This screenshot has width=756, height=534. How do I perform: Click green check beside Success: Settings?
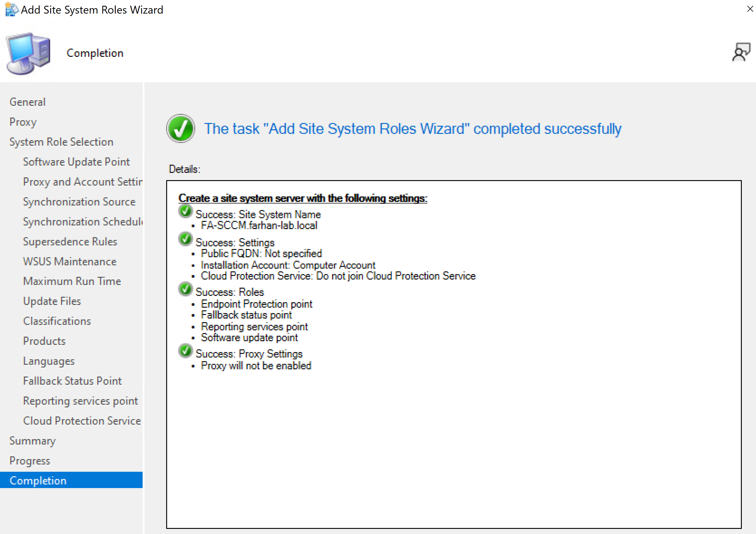[x=186, y=239]
